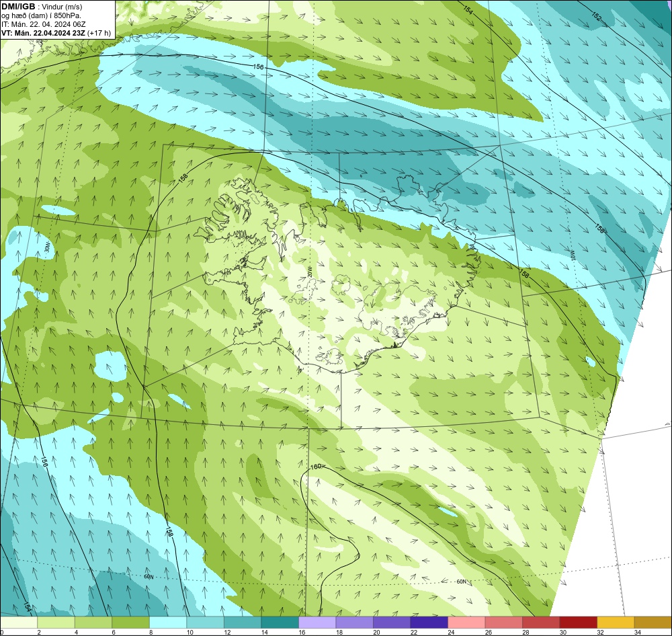Select the '154' contour label at bottom left
The height and width of the screenshot is (636, 672).
pyautogui.click(x=27, y=607)
